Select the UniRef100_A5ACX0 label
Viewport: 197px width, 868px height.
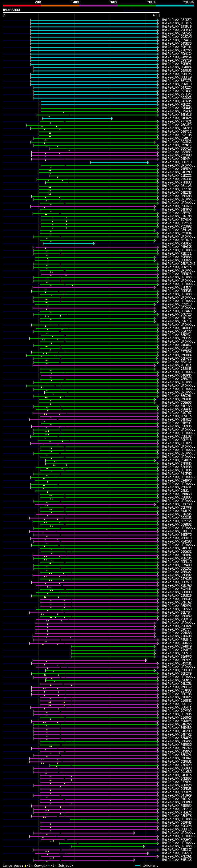[x=177, y=54]
